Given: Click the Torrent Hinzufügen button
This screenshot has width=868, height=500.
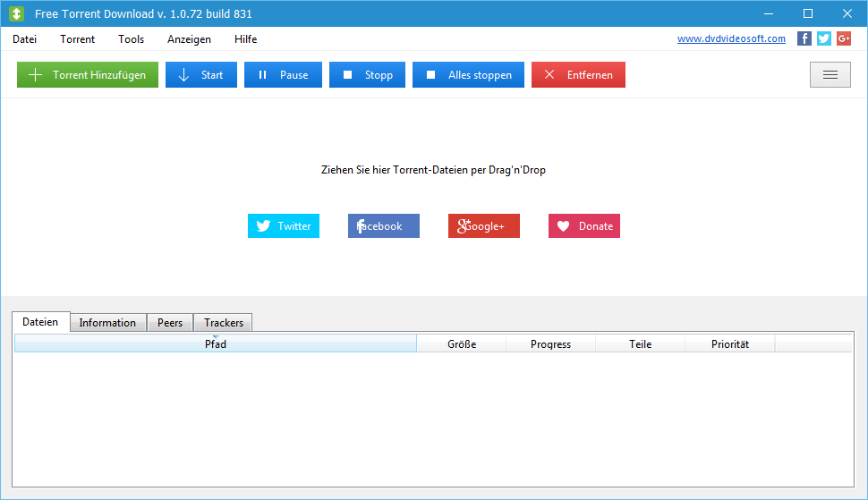Looking at the screenshot, I should pyautogui.click(x=88, y=74).
